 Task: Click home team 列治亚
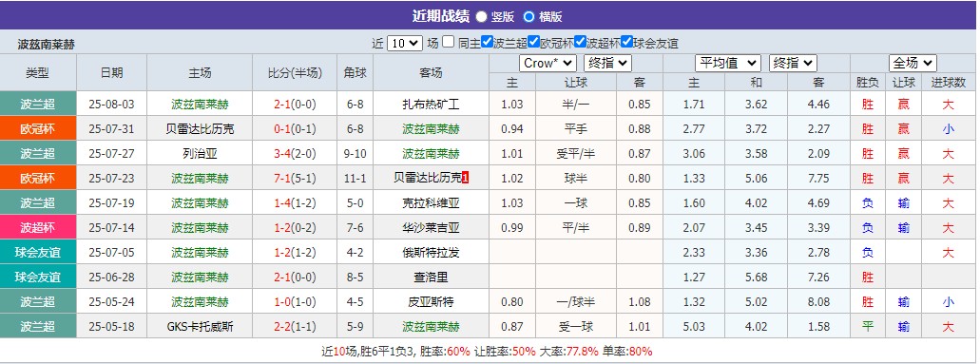tap(200, 154)
